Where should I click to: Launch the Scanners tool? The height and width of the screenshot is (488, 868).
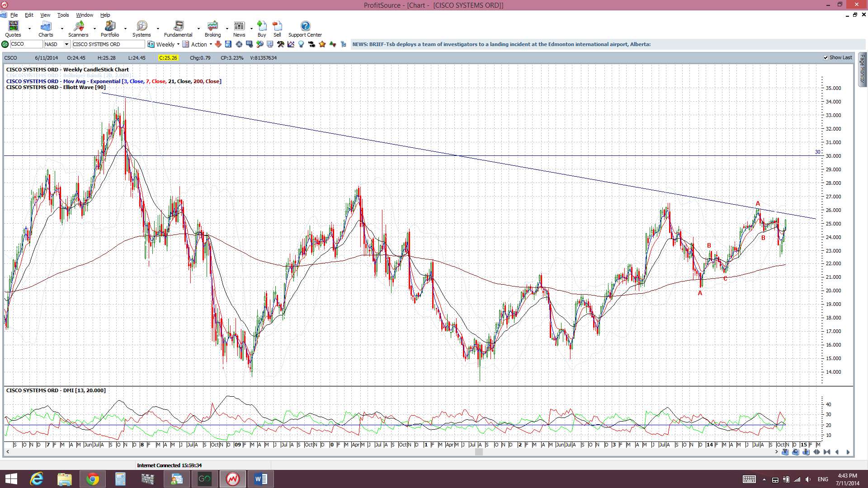pyautogui.click(x=78, y=29)
